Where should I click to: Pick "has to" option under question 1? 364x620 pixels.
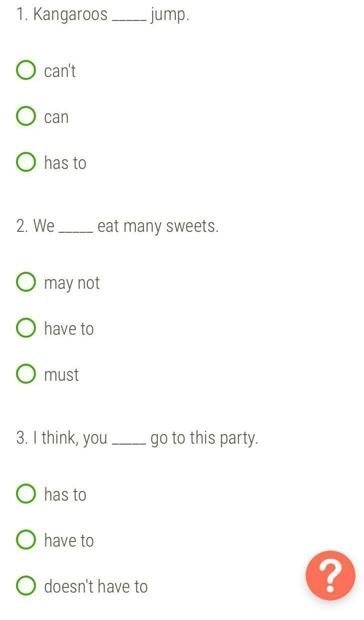26,162
